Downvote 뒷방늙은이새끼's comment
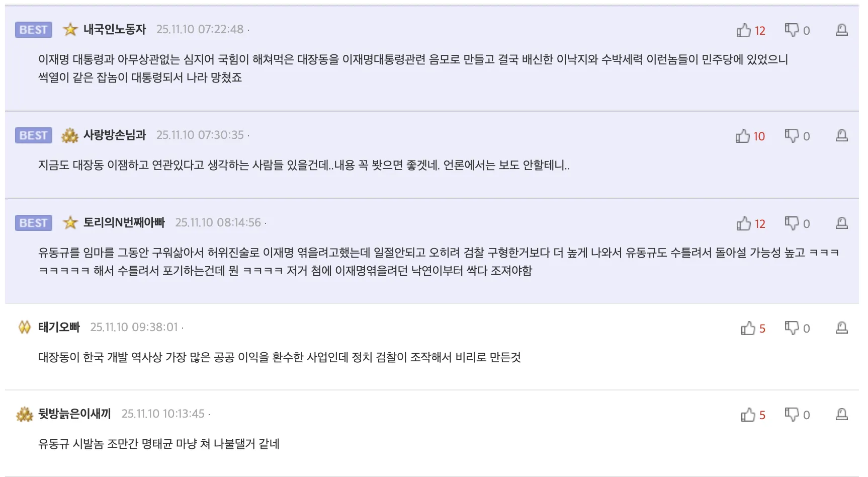This screenshot has width=868, height=477. [792, 415]
